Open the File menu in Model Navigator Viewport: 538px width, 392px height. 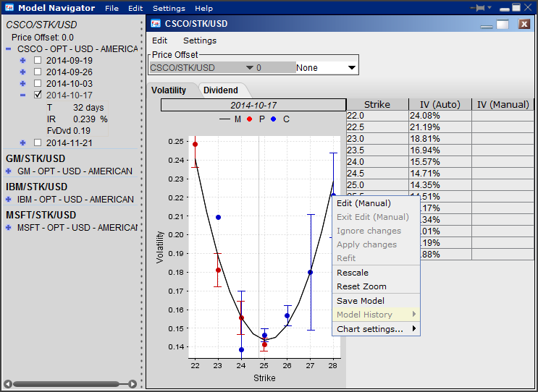pos(112,8)
